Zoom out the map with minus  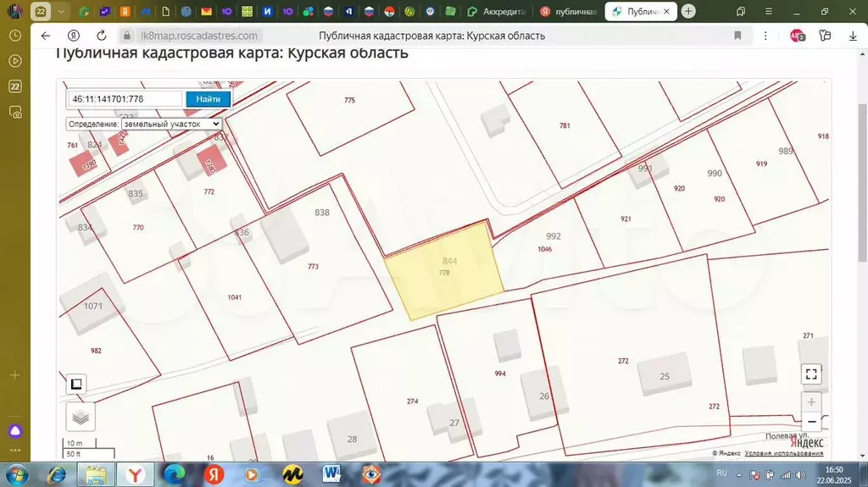click(811, 422)
